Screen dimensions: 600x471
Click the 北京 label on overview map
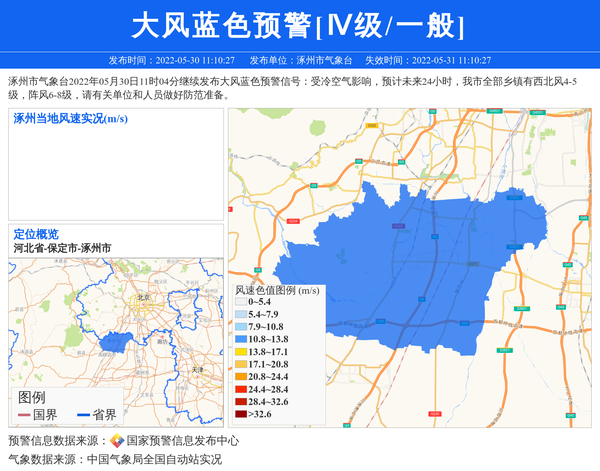click(143, 298)
